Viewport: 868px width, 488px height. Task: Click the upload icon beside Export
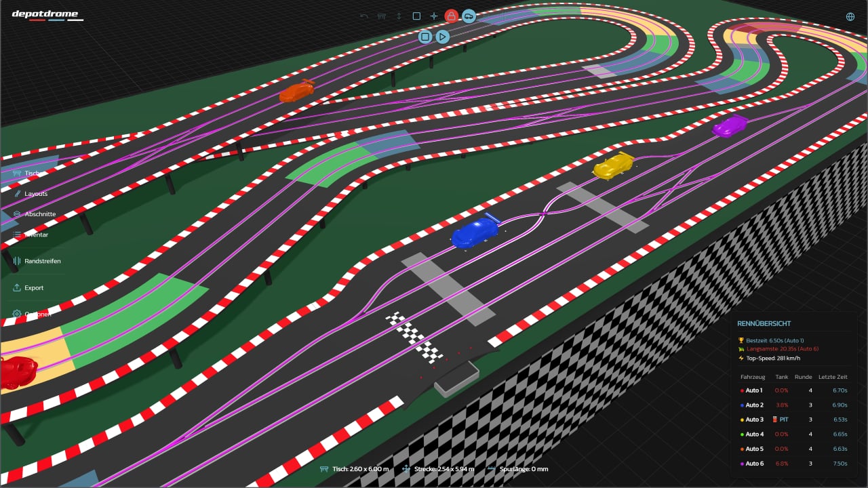coord(17,287)
